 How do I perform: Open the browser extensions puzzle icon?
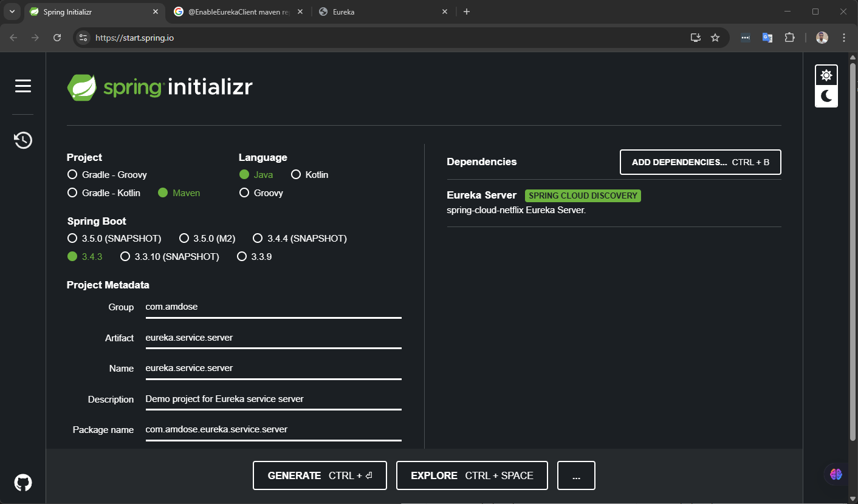(x=789, y=38)
